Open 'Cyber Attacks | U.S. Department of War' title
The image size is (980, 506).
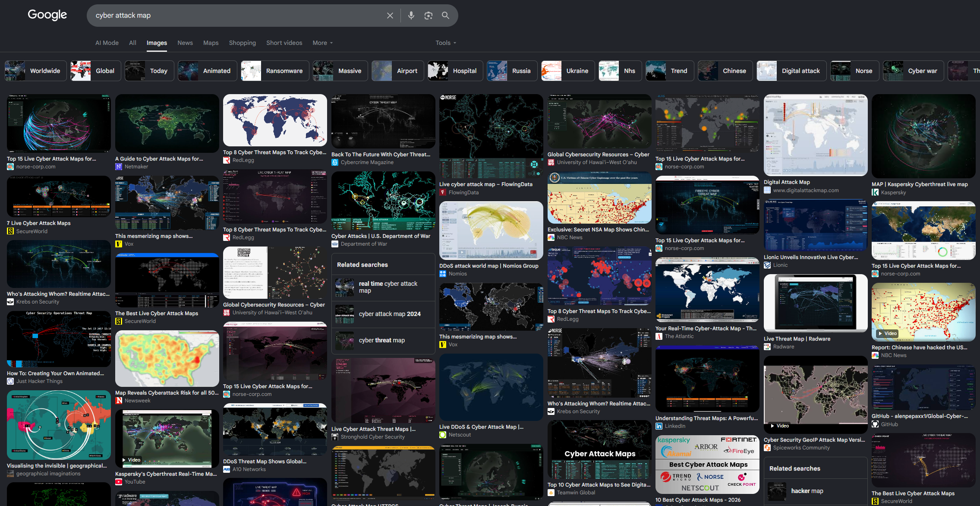pos(381,236)
